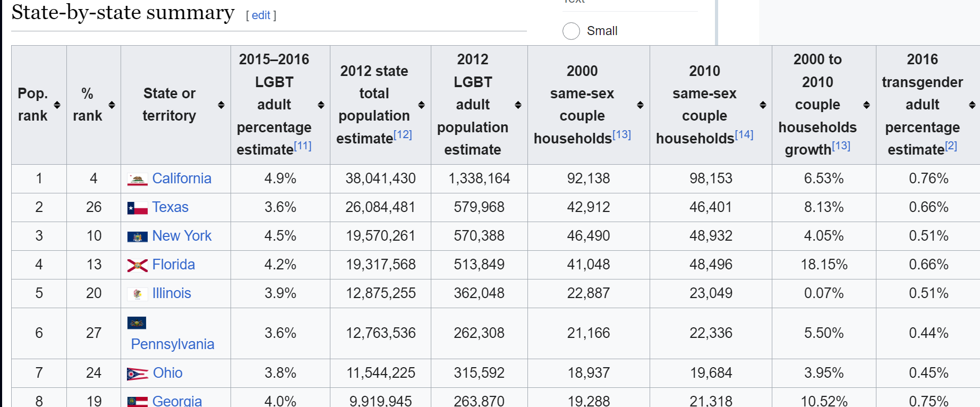The image size is (980, 407).
Task: Select the Small text size radio button
Action: pos(571,31)
